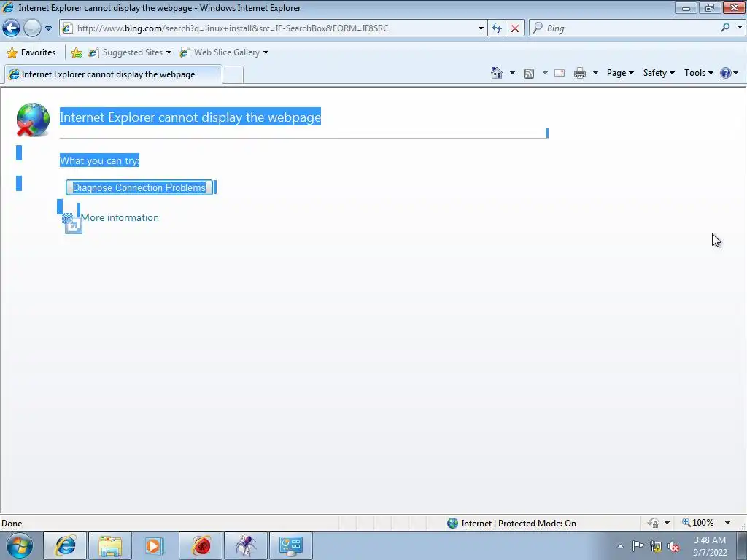Screen dimensions: 747x560
Task: Select the 'Internet Explorer cannot display' tab
Action: [113, 74]
